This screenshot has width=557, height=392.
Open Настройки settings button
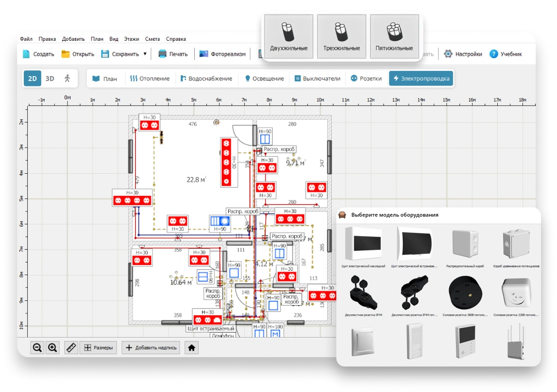tap(463, 54)
